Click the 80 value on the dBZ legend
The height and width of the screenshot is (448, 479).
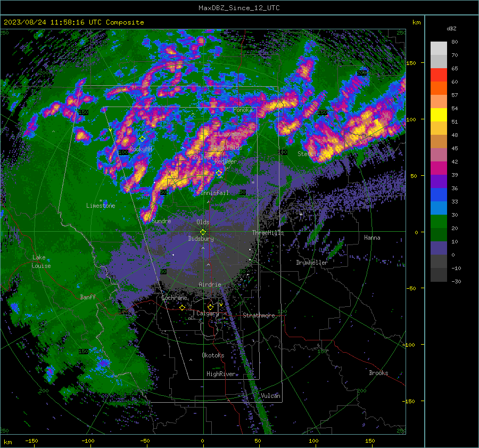click(455, 42)
